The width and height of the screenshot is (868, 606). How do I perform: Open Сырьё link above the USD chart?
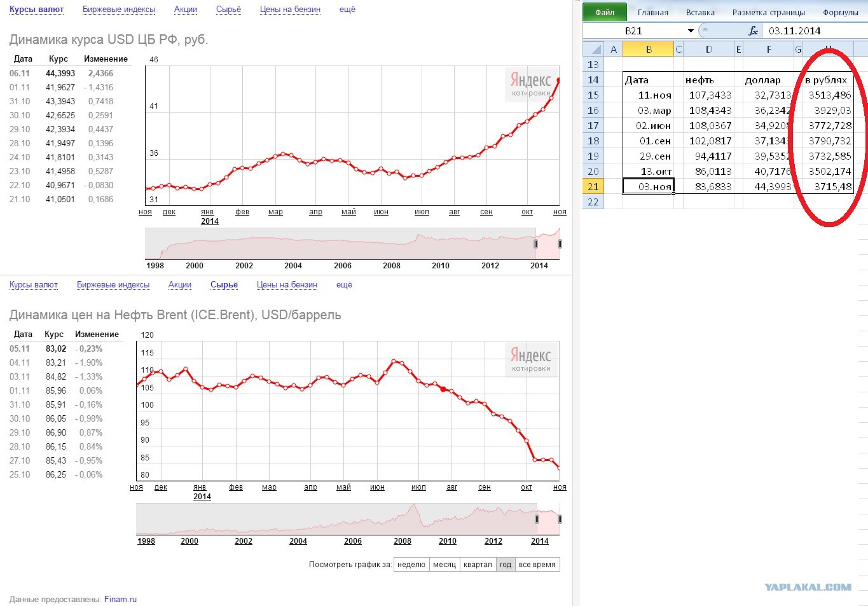229,10
